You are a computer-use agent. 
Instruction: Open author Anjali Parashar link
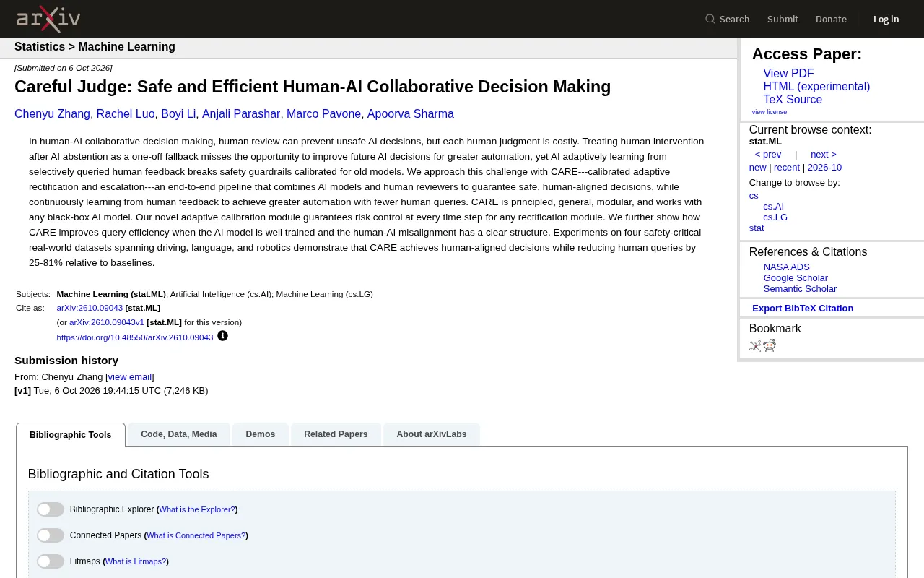click(241, 114)
